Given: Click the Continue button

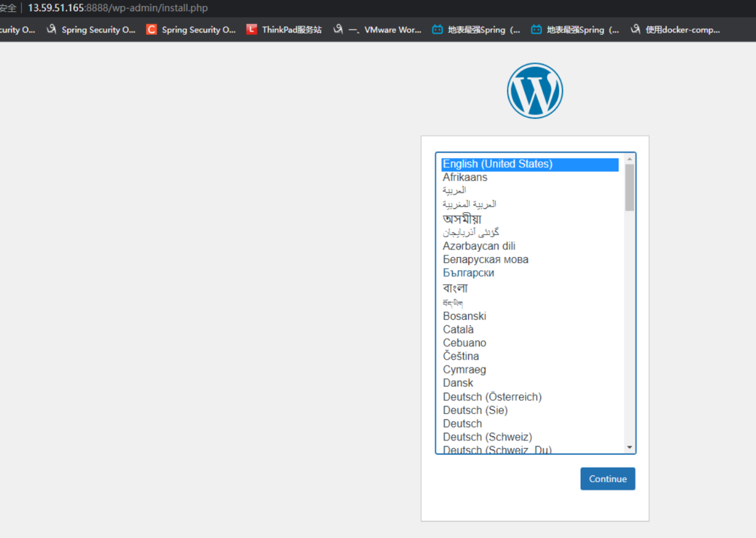Looking at the screenshot, I should click(608, 478).
